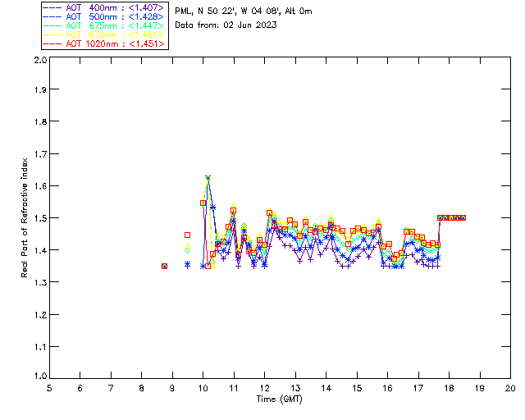Click the x-axis tick label 7
This screenshot has height=420, width=525.
(111, 388)
